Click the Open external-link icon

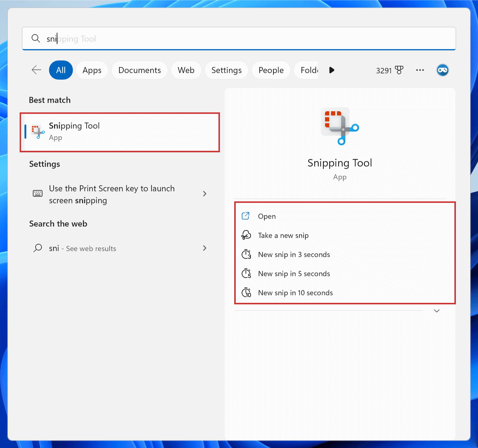click(246, 216)
